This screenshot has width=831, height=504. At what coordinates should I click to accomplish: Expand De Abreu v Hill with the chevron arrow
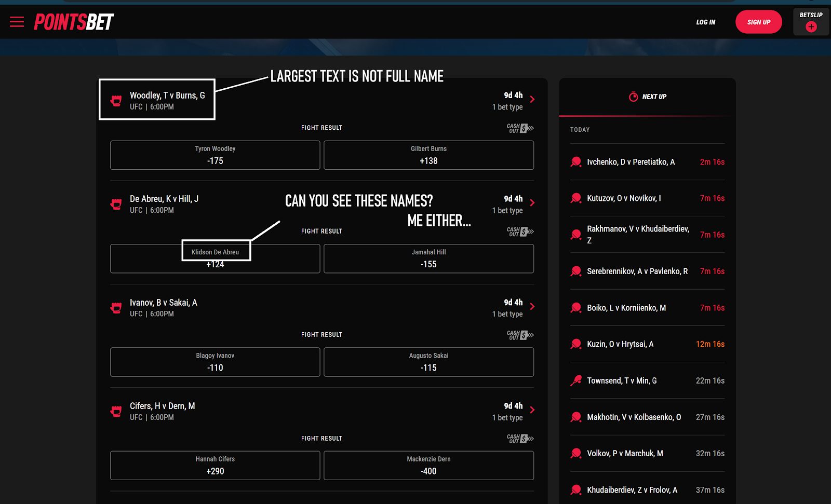tap(532, 203)
